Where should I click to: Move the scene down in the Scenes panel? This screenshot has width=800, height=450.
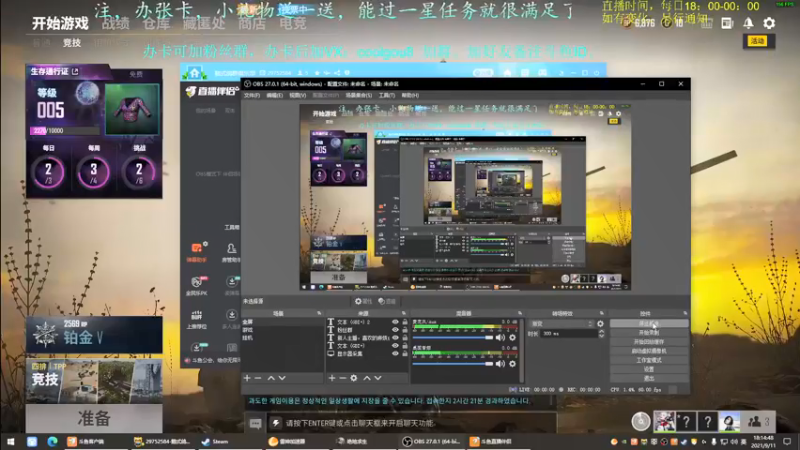click(282, 378)
